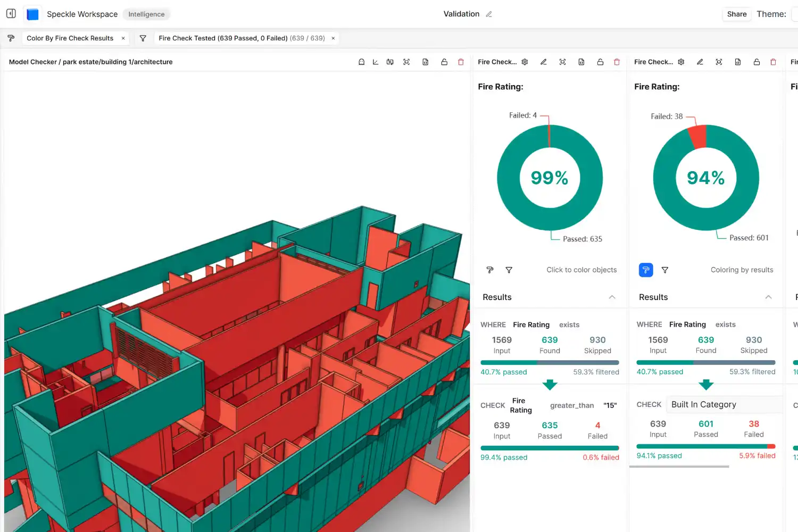Click the axis graph icon in Model Checker toolbar
This screenshot has width=798, height=532.
click(x=376, y=62)
